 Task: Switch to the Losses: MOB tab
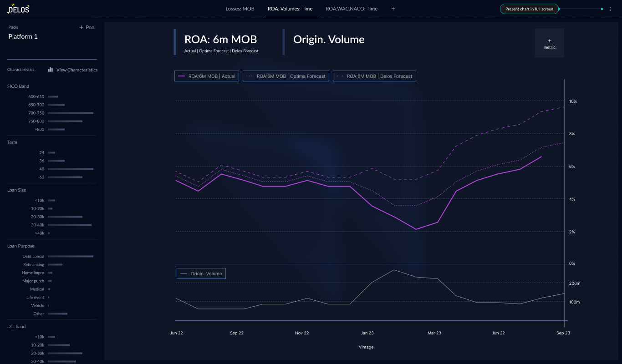click(x=240, y=9)
